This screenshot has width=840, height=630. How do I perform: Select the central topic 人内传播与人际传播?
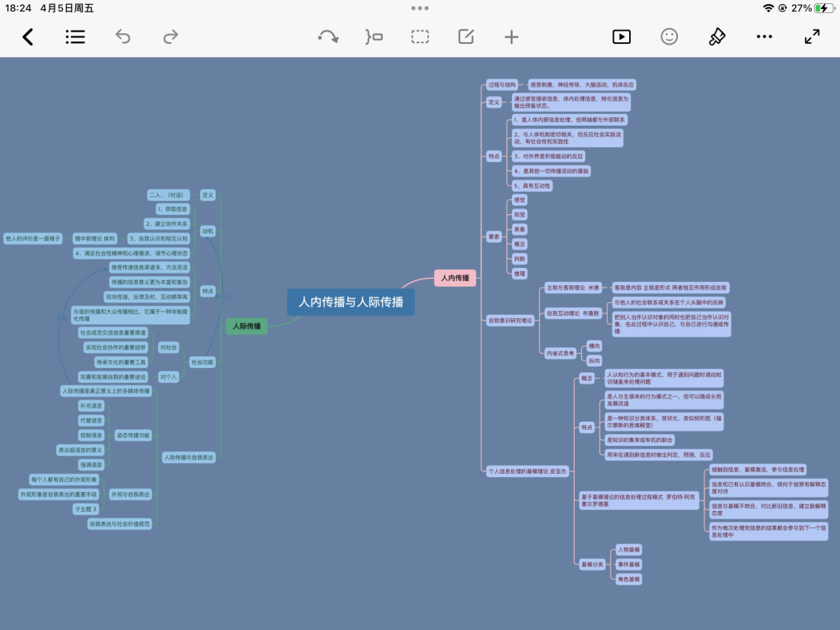pos(351,302)
